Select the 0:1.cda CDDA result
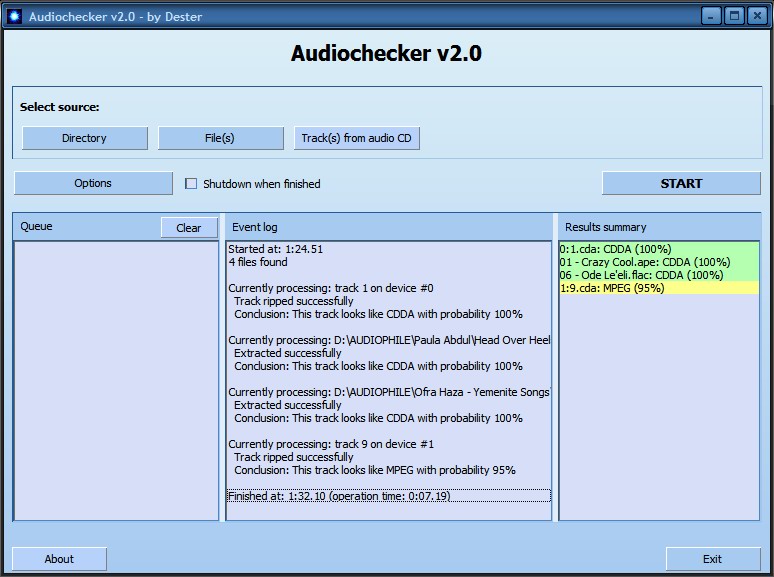Image resolution: width=774 pixels, height=577 pixels. 615,249
